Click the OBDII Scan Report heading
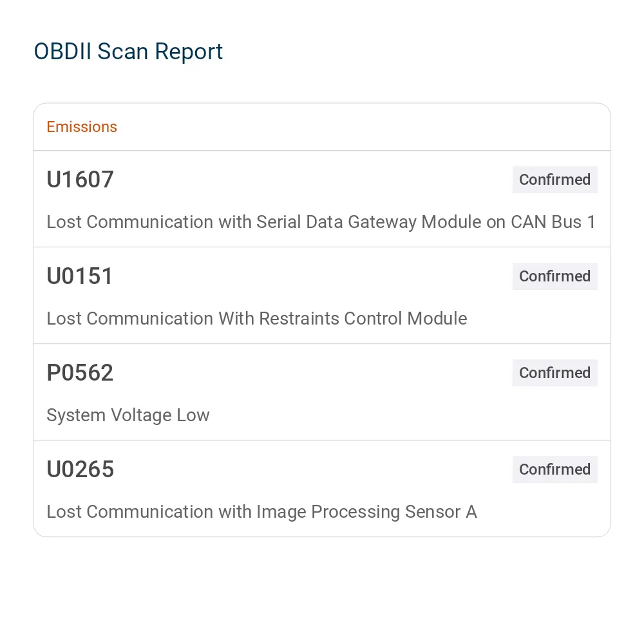This screenshot has width=644, height=644. tap(128, 52)
